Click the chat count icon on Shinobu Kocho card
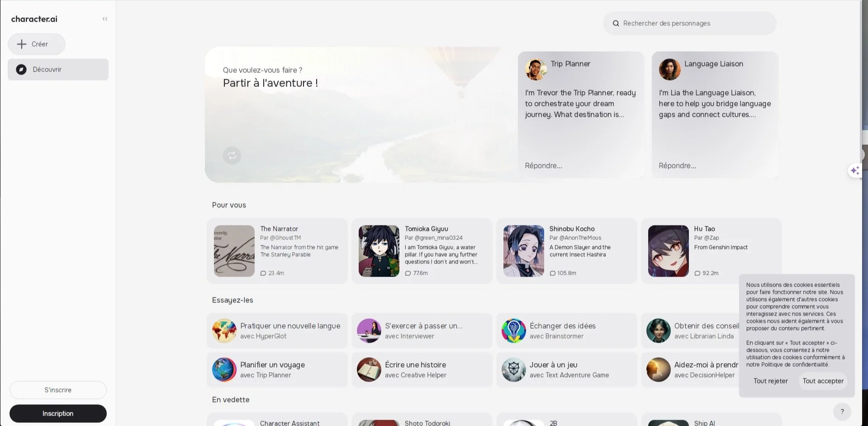The width and height of the screenshot is (868, 426). pos(553,273)
